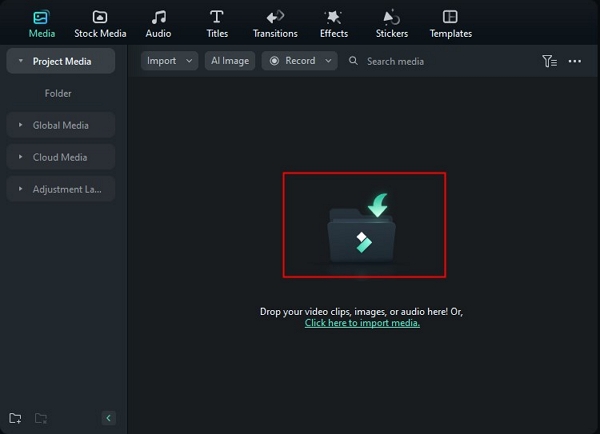
Task: Open the Record dropdown
Action: tap(301, 61)
